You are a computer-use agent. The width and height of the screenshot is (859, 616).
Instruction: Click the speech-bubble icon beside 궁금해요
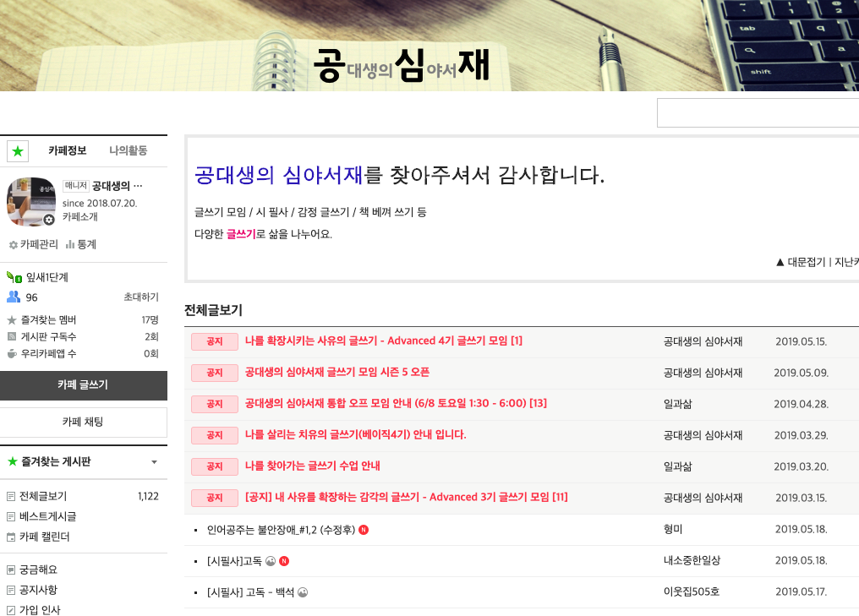pos(10,570)
